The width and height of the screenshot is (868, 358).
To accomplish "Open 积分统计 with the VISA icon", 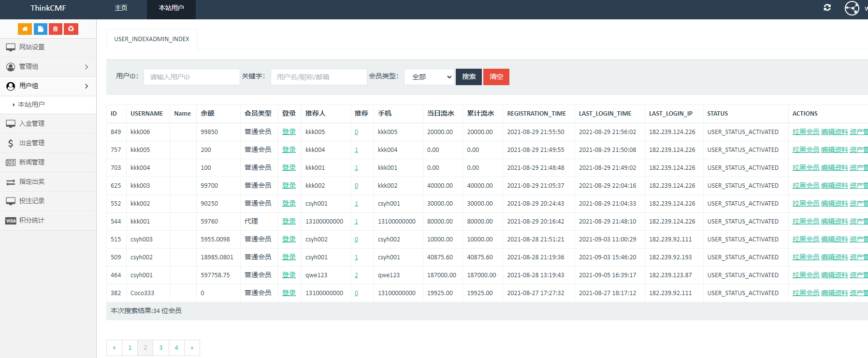I will 32,221.
